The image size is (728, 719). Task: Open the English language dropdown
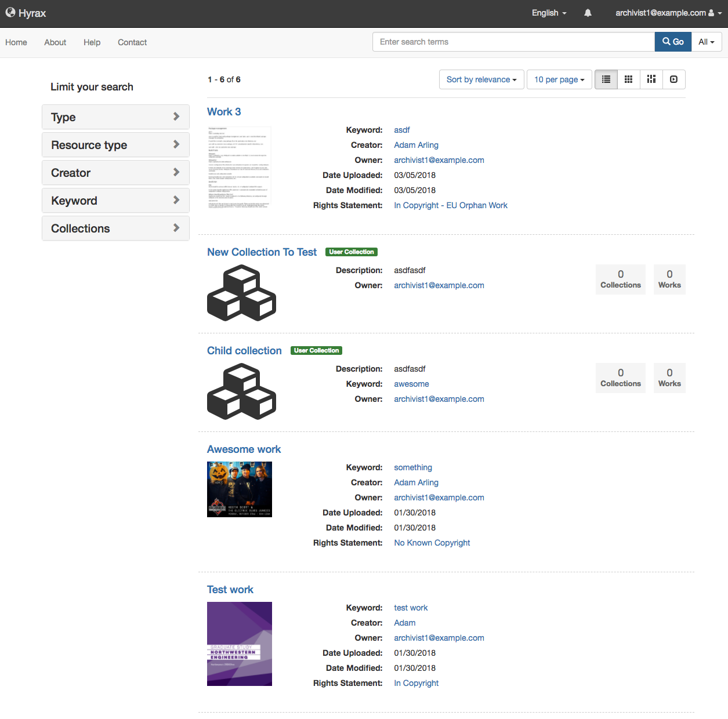(x=549, y=13)
